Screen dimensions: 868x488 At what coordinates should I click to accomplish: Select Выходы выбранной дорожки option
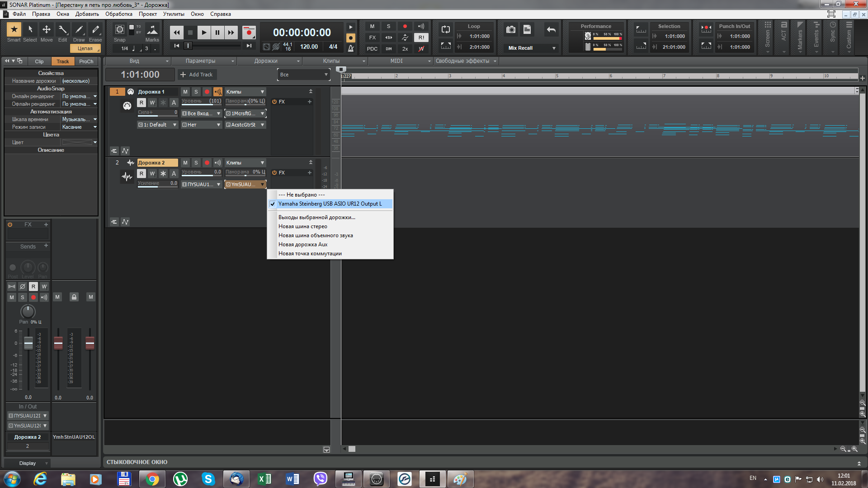pyautogui.click(x=316, y=217)
